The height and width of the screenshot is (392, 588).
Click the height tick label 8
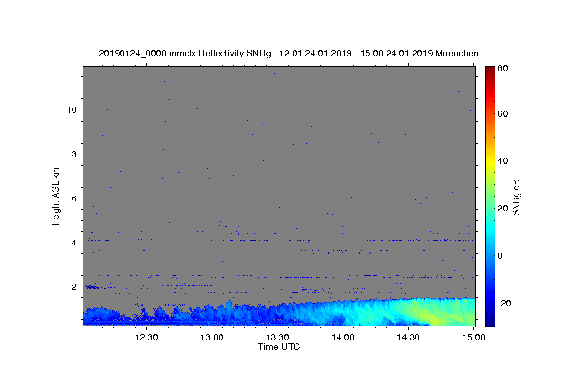[74, 154]
